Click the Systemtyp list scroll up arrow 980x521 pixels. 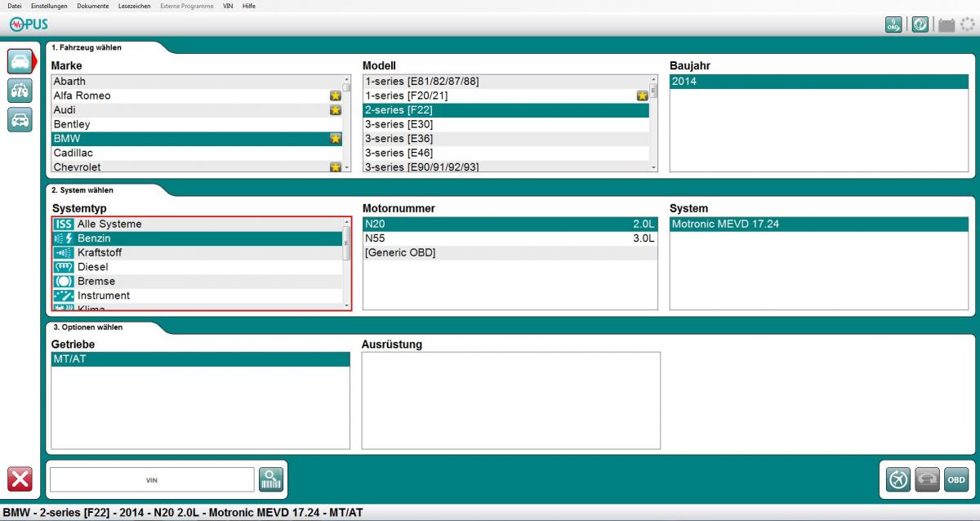point(346,222)
